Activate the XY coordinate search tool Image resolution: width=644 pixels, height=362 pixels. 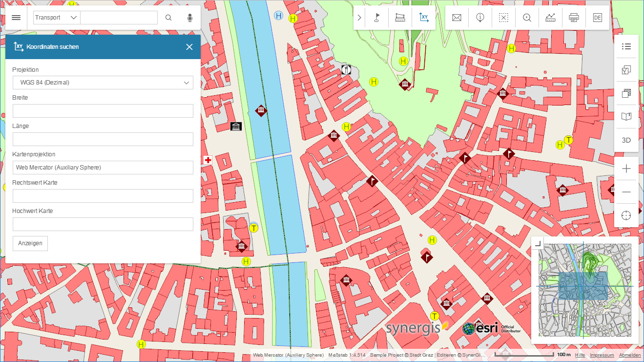(424, 18)
